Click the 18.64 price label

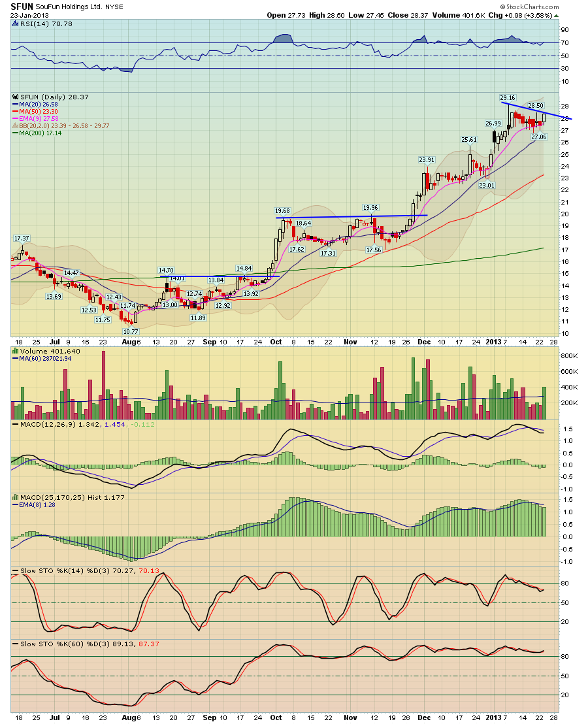pyautogui.click(x=304, y=223)
